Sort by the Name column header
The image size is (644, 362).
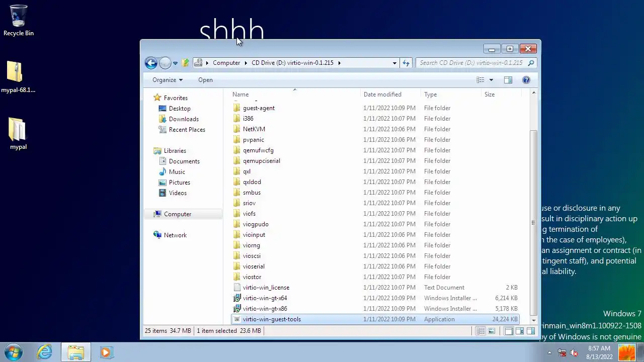click(x=295, y=95)
